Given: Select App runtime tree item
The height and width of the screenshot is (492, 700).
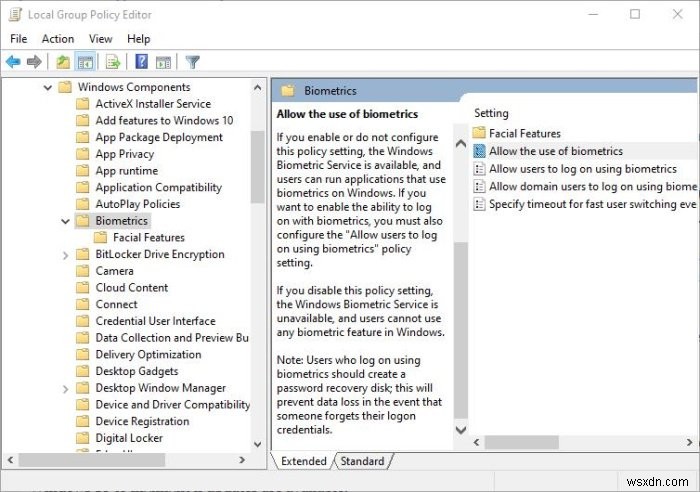Looking at the screenshot, I should tap(126, 171).
